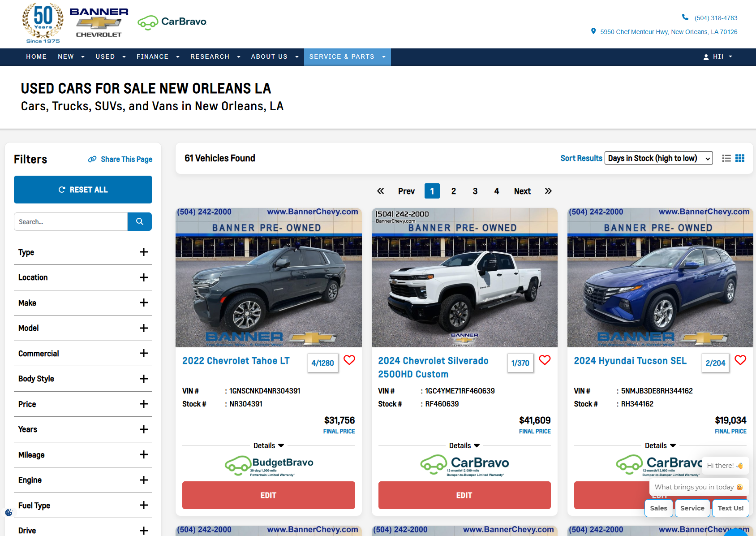Image resolution: width=756 pixels, height=536 pixels.
Task: Expand Details on Silverado card
Action: 464,445
